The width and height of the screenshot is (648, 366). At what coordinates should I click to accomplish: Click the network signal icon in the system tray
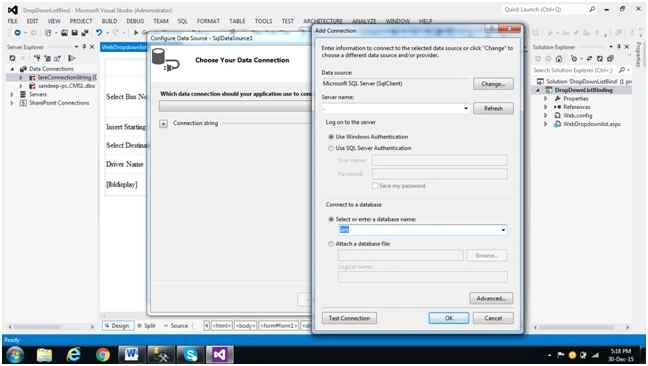click(x=595, y=355)
